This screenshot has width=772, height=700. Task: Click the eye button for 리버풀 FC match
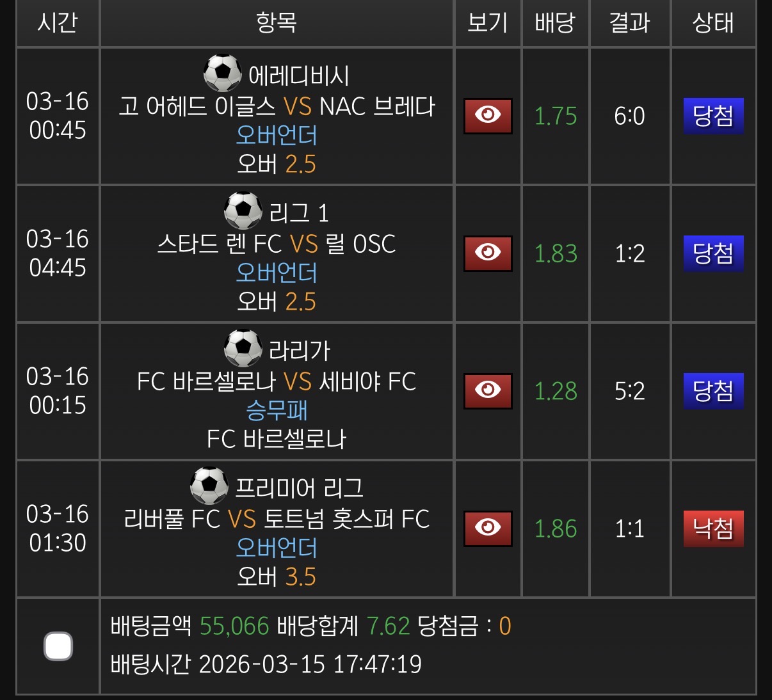488,529
